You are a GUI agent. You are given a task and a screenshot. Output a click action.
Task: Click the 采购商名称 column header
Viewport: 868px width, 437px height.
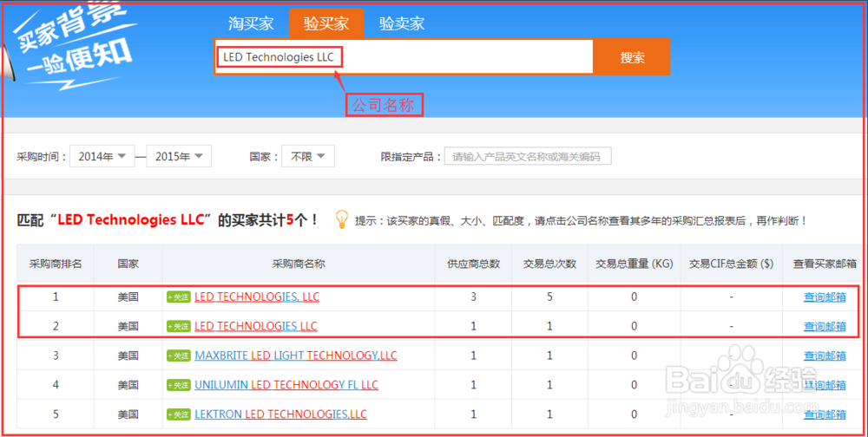click(x=299, y=264)
